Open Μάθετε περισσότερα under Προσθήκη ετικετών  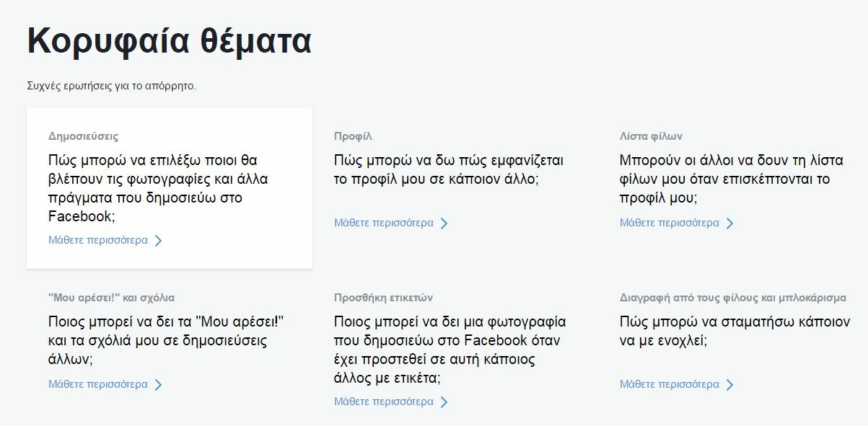tap(384, 401)
